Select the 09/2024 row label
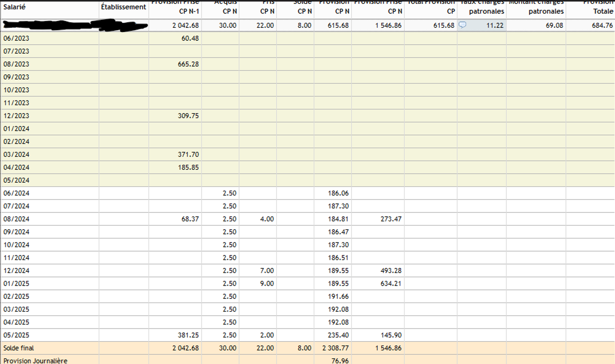This screenshot has height=364, width=615. [16, 232]
